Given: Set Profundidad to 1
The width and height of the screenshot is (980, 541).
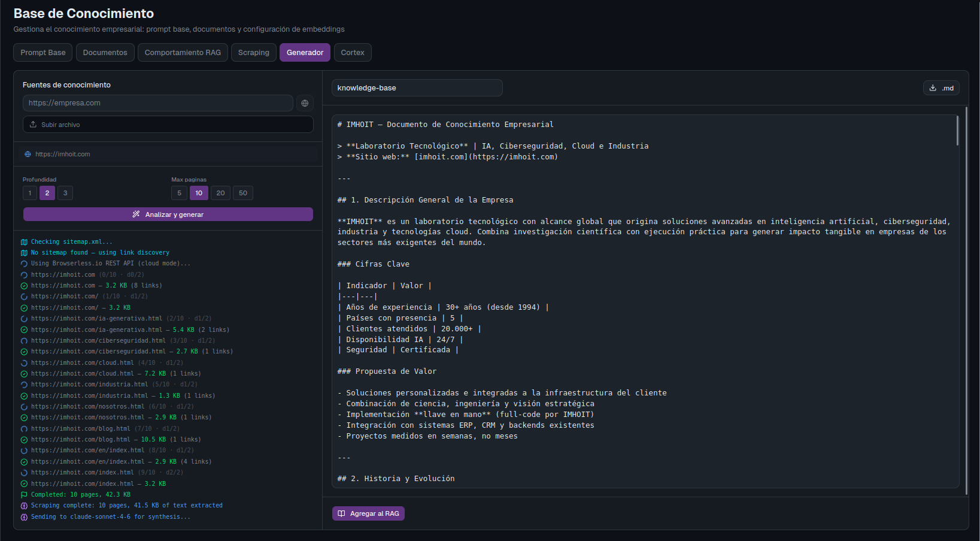Looking at the screenshot, I should point(30,193).
